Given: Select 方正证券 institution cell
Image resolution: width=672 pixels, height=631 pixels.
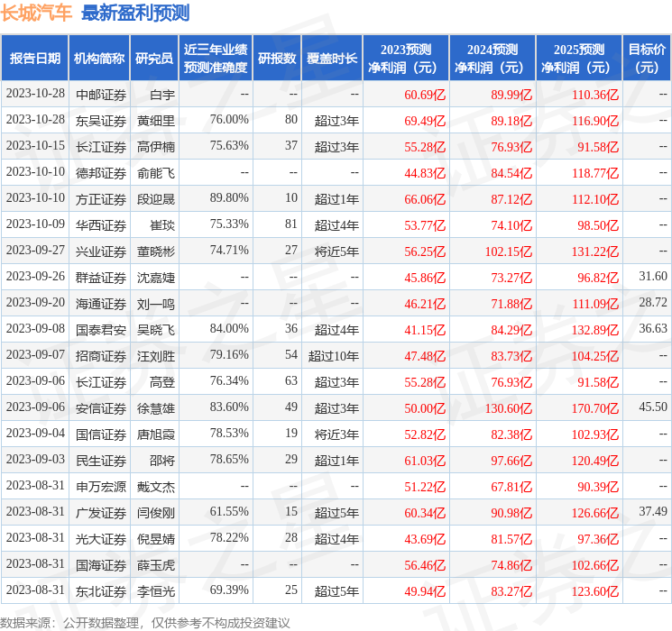Looking at the screenshot, I should [x=101, y=199].
